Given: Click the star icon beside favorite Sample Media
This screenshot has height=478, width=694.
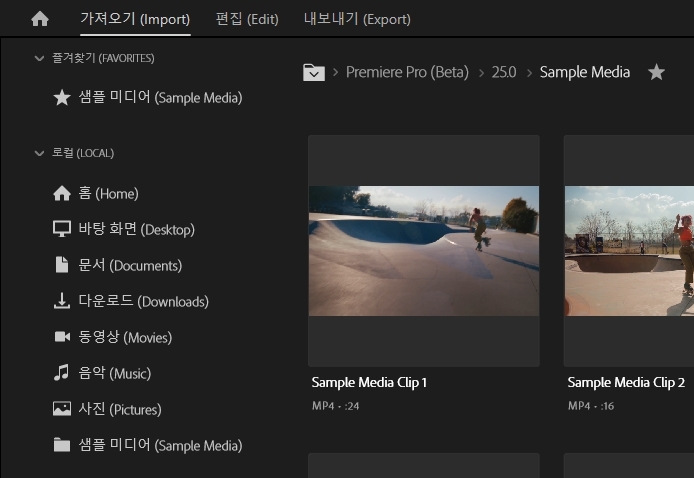Looking at the screenshot, I should coord(62,97).
